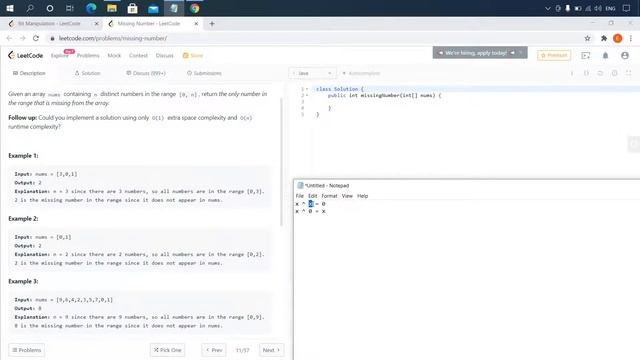Open the Action Center notifications icon
Viewport: 640px width, 360px height.
coord(626,8)
